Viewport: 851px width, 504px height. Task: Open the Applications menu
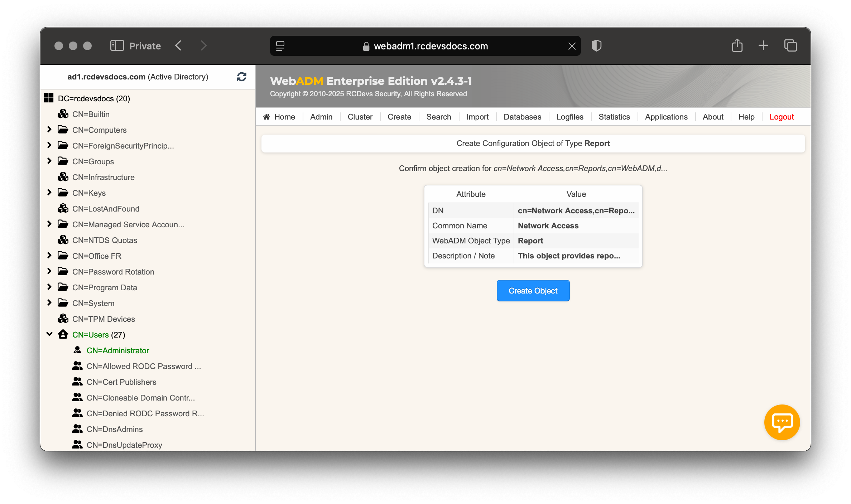coord(666,117)
